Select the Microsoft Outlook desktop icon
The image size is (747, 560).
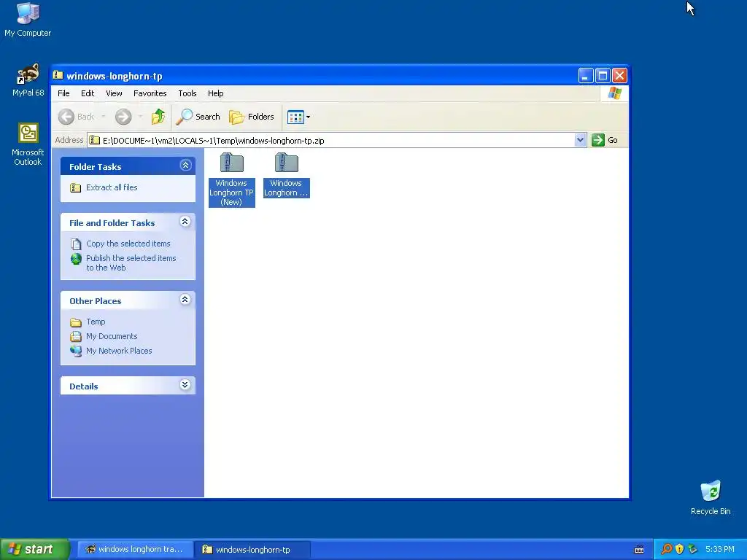click(x=28, y=144)
